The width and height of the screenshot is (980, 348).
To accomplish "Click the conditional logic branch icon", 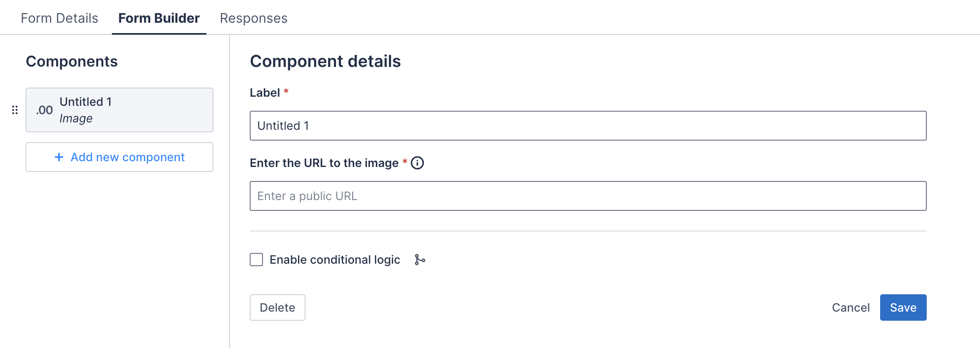I will 419,260.
